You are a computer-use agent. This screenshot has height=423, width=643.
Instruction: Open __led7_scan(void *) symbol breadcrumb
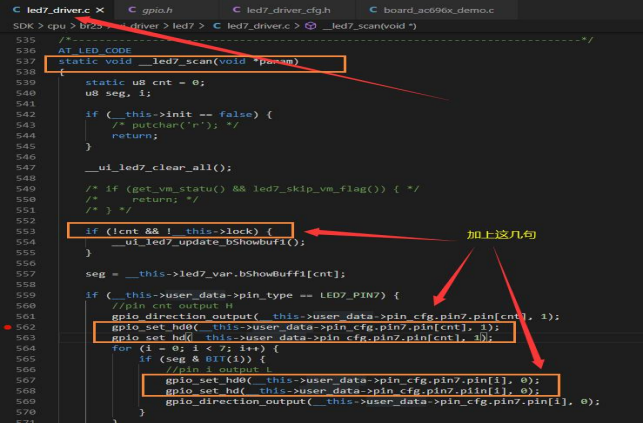(x=369, y=26)
